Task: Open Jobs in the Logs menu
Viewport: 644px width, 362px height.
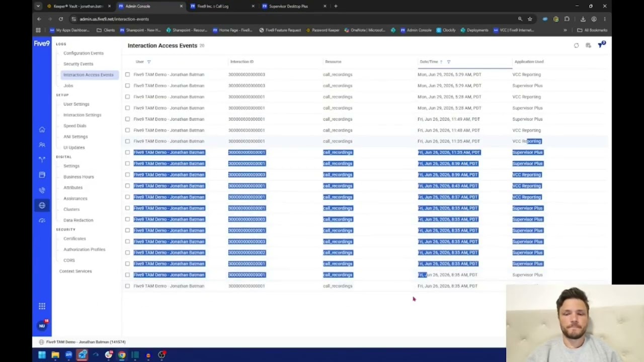Action: [68, 85]
